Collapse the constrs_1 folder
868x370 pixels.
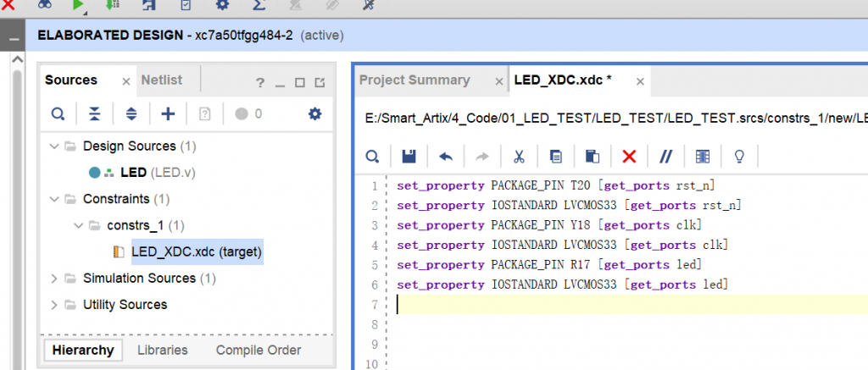coord(79,226)
